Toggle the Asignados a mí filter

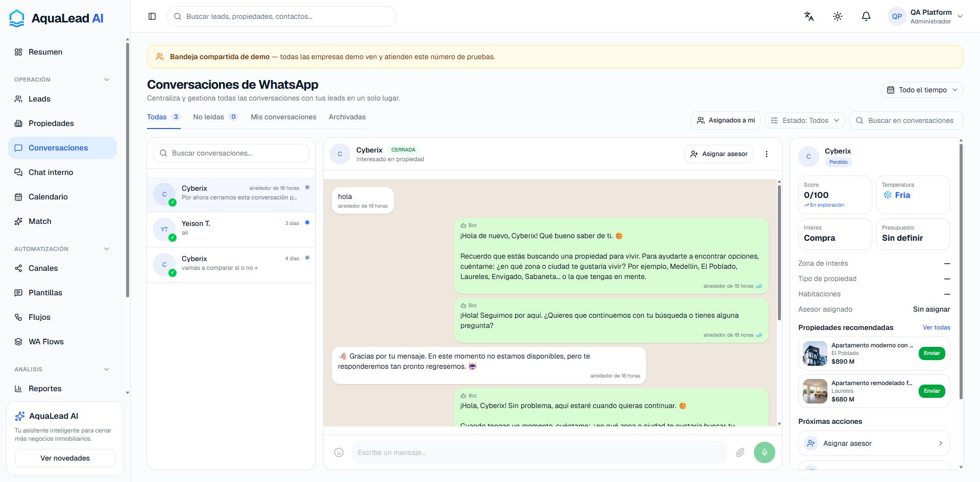[x=726, y=120]
